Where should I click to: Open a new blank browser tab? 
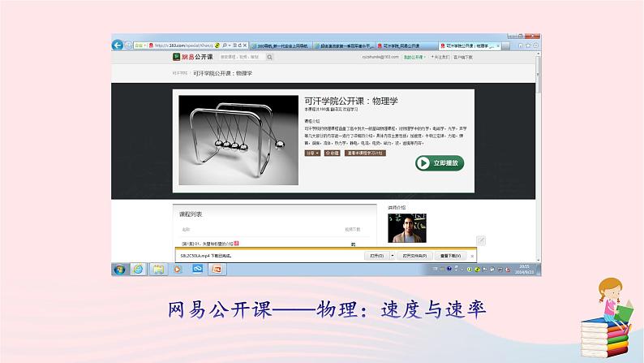click(x=505, y=46)
